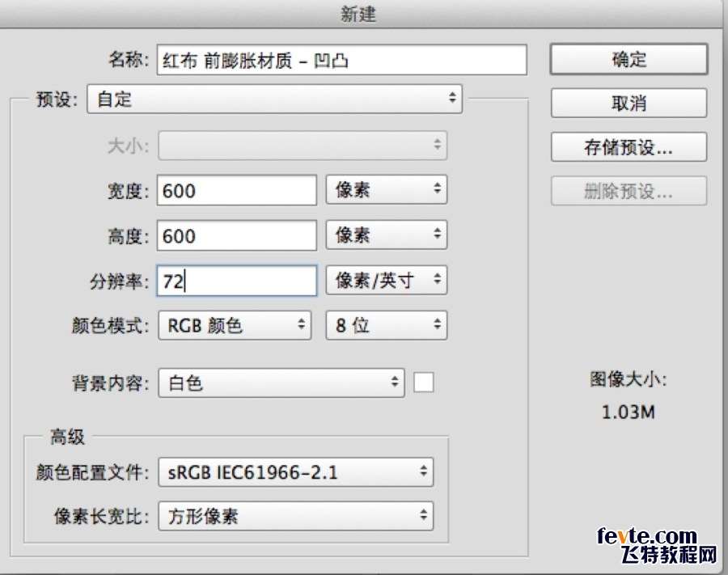Image resolution: width=728 pixels, height=575 pixels.
Task: Open the resolution unit dropdown 像素/英寸
Action: tap(386, 281)
